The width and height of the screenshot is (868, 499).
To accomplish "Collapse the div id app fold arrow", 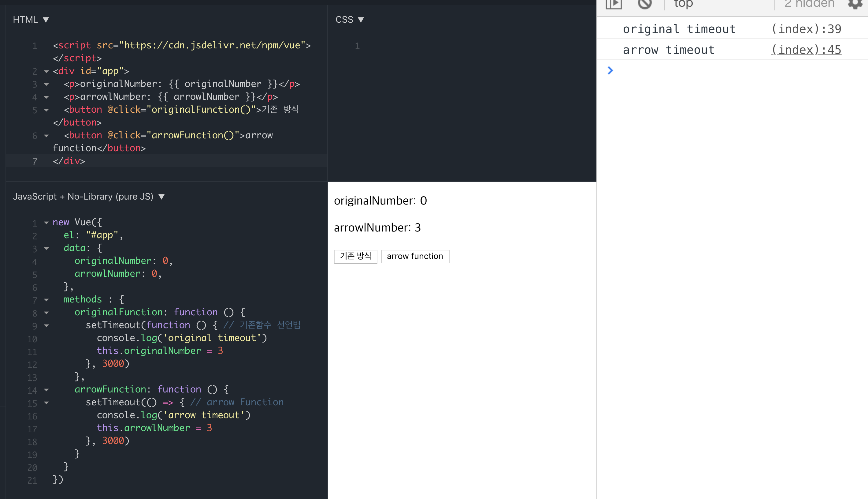I will (x=46, y=71).
